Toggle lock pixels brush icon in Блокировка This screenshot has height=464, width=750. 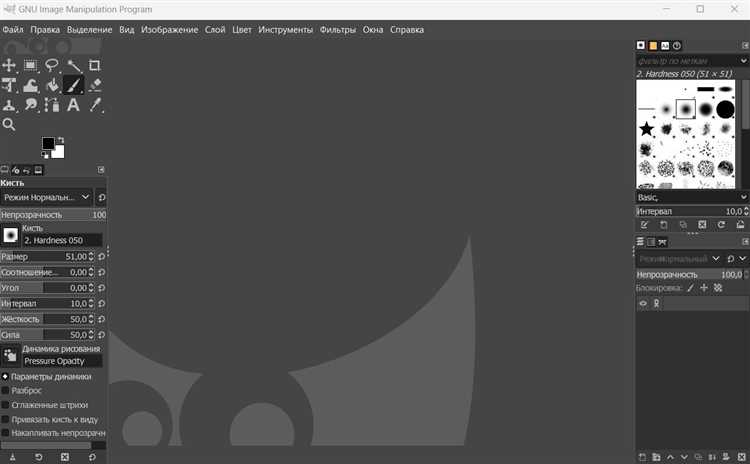point(690,288)
